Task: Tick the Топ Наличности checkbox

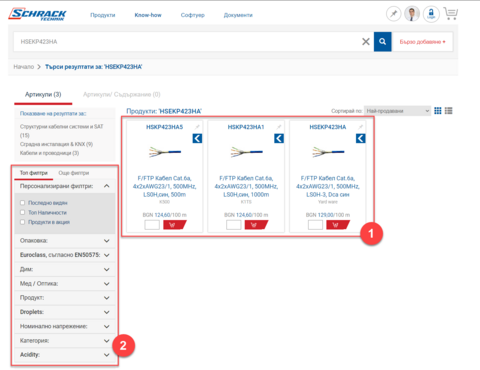Action: 22,212
